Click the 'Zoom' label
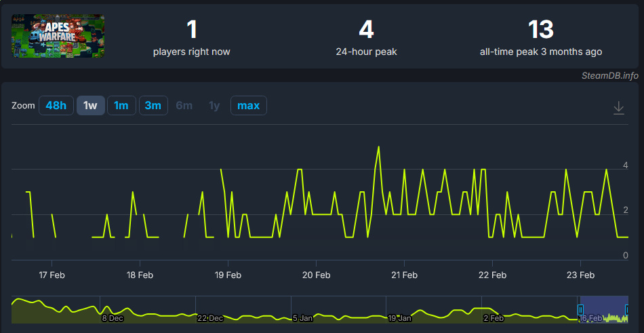The image size is (644, 333). [x=23, y=106]
